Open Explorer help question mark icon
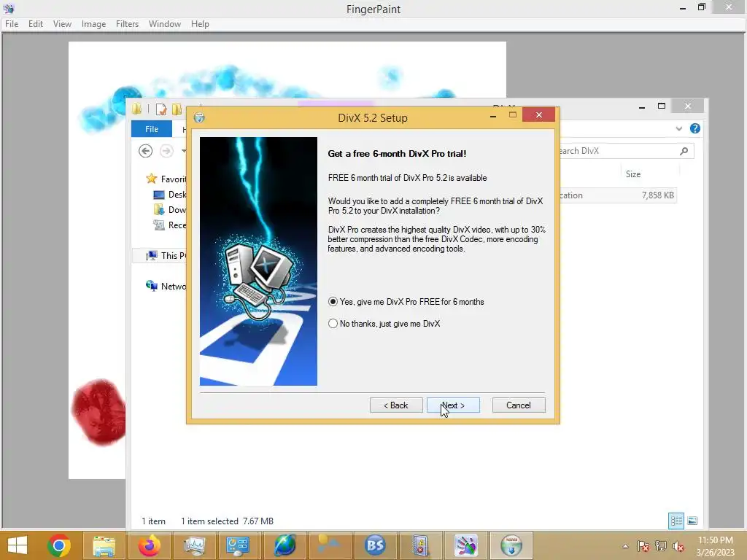The width and height of the screenshot is (747, 560). 695,128
